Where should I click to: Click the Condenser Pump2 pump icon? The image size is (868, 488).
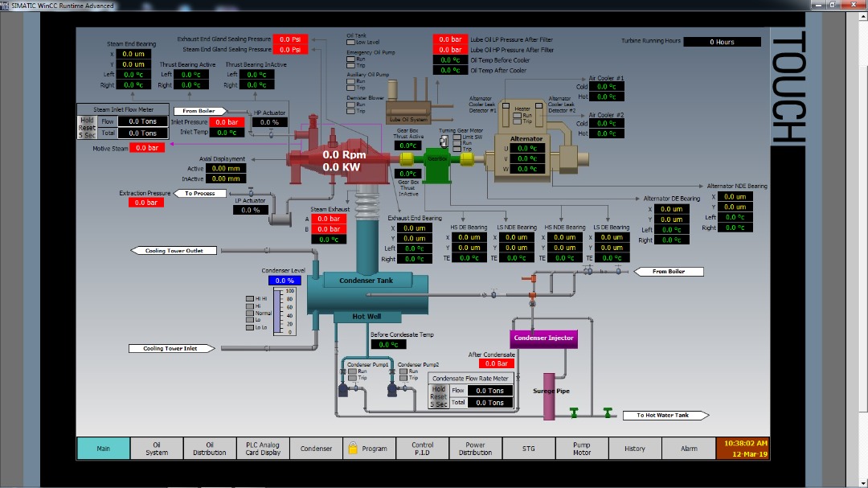[x=393, y=389]
